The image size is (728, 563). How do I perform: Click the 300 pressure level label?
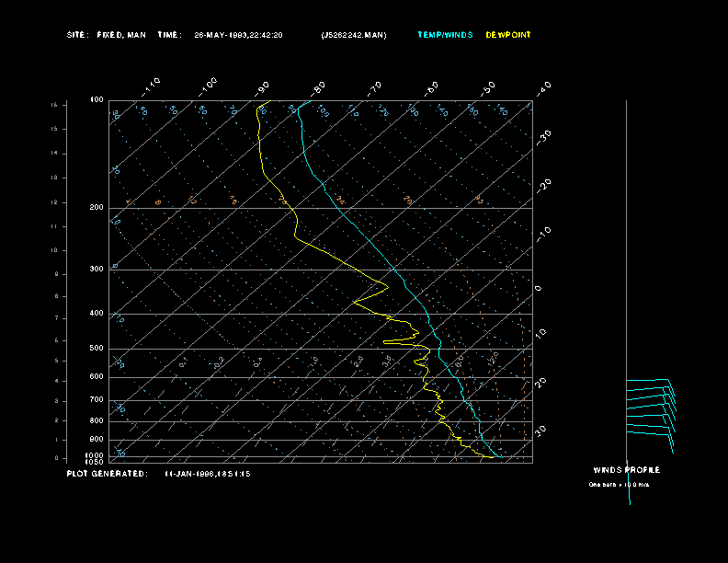click(97, 270)
